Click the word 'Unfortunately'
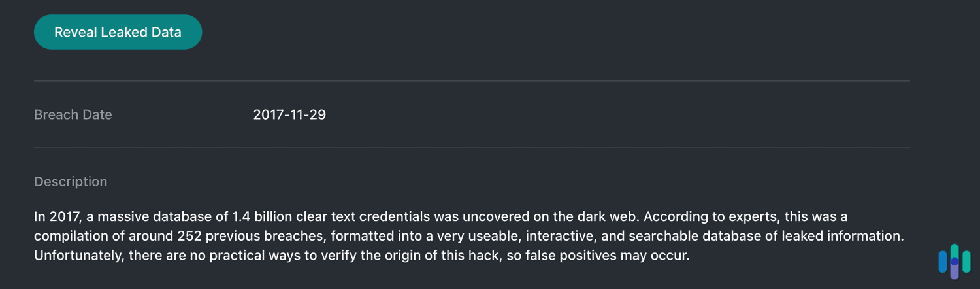 (x=78, y=256)
